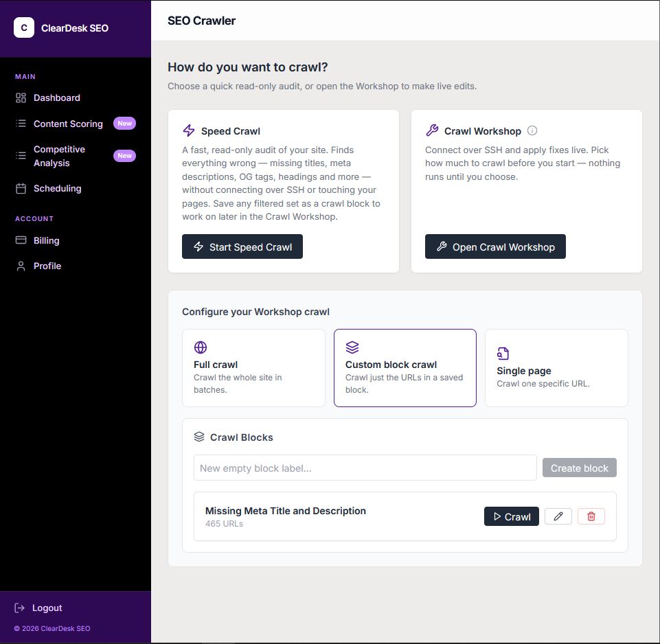Click the pencil edit icon for the block
The height and width of the screenshot is (644, 660).
(x=558, y=516)
